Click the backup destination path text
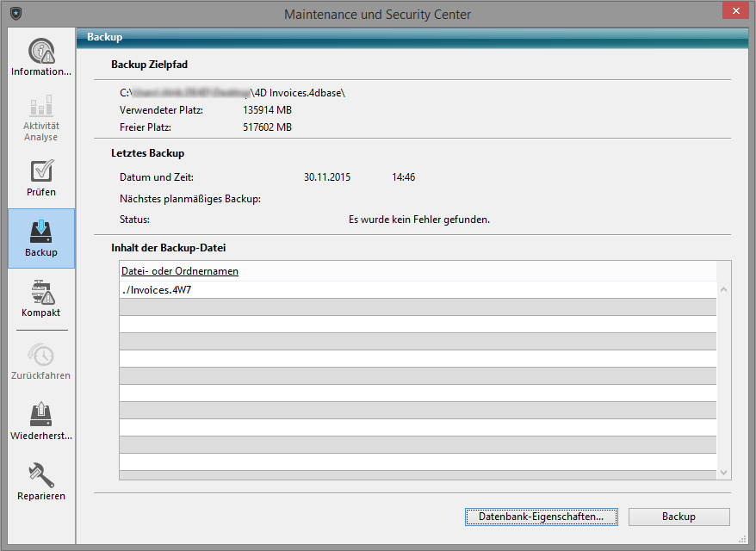The image size is (756, 551). coord(232,92)
